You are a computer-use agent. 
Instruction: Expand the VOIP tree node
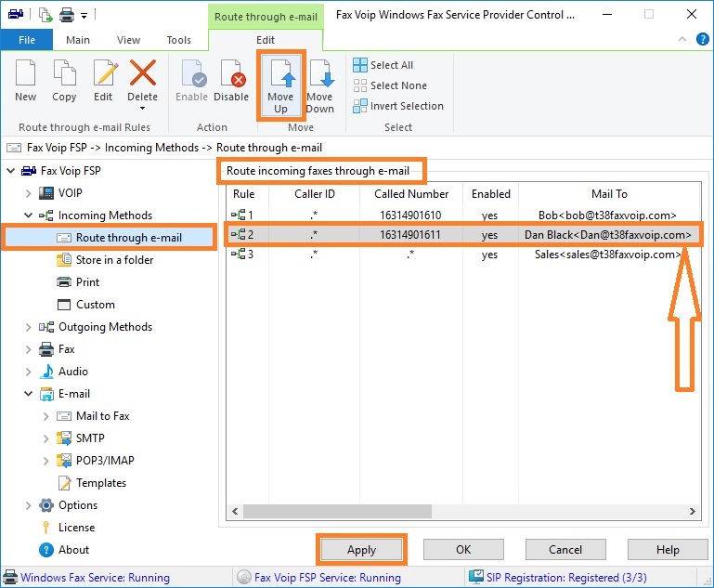coord(28,193)
